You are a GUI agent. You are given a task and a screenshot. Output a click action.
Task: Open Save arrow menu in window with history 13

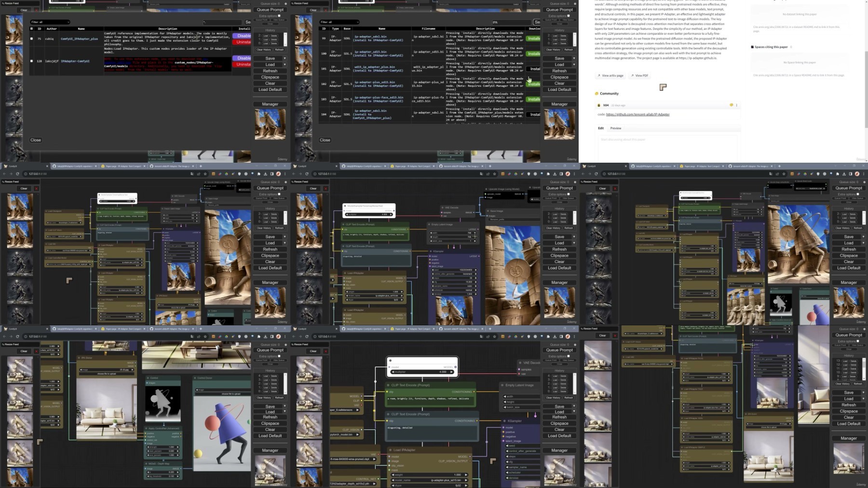[x=863, y=392]
